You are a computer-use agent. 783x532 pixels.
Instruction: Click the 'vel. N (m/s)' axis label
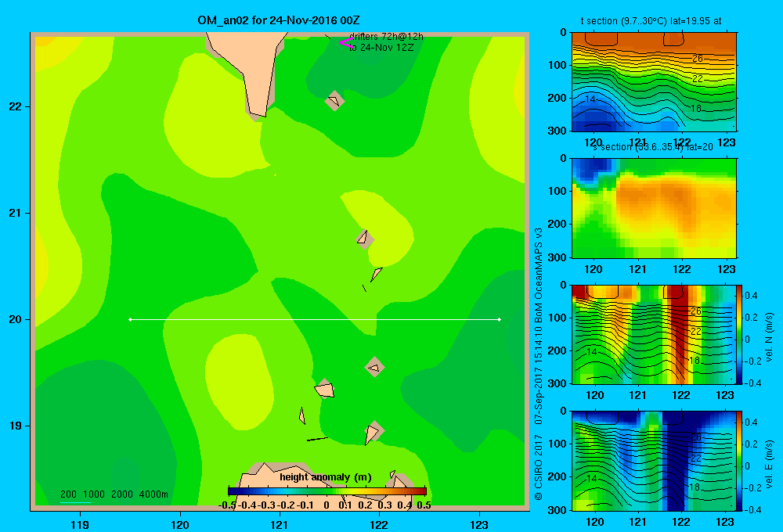point(770,337)
